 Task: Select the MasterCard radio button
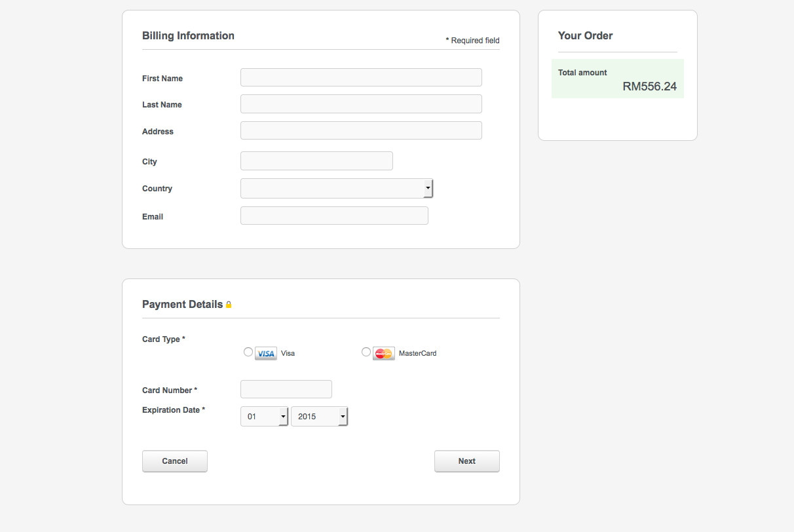[x=366, y=352]
